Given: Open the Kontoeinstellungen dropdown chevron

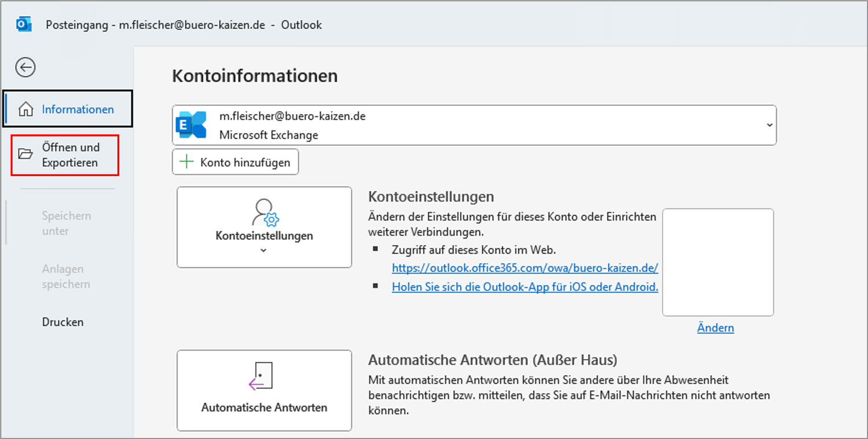Looking at the screenshot, I should point(263,250).
